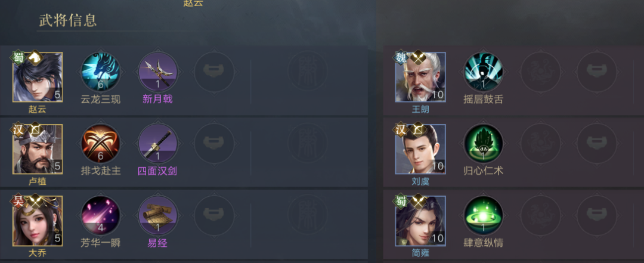Open the 易经 scroll item icon

pyautogui.click(x=157, y=216)
